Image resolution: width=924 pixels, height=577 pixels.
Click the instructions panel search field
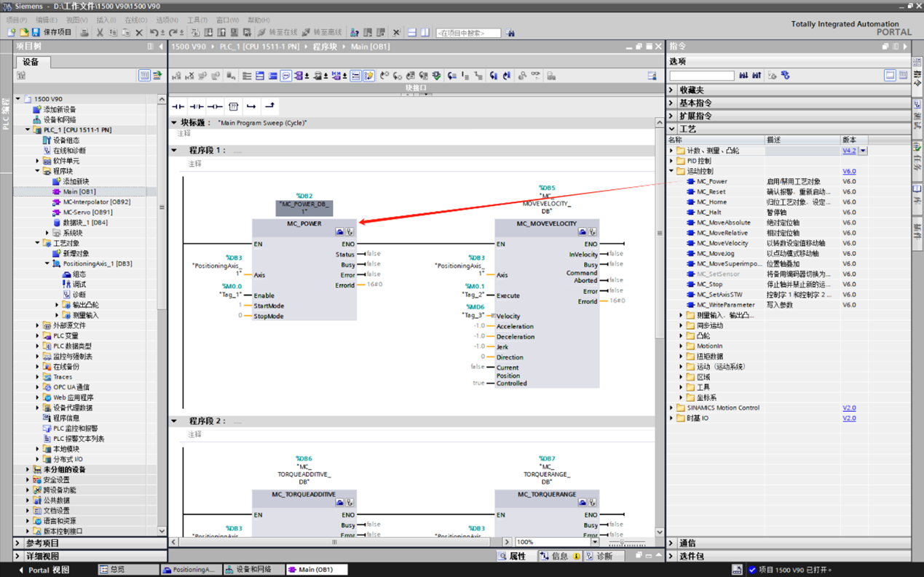(702, 76)
